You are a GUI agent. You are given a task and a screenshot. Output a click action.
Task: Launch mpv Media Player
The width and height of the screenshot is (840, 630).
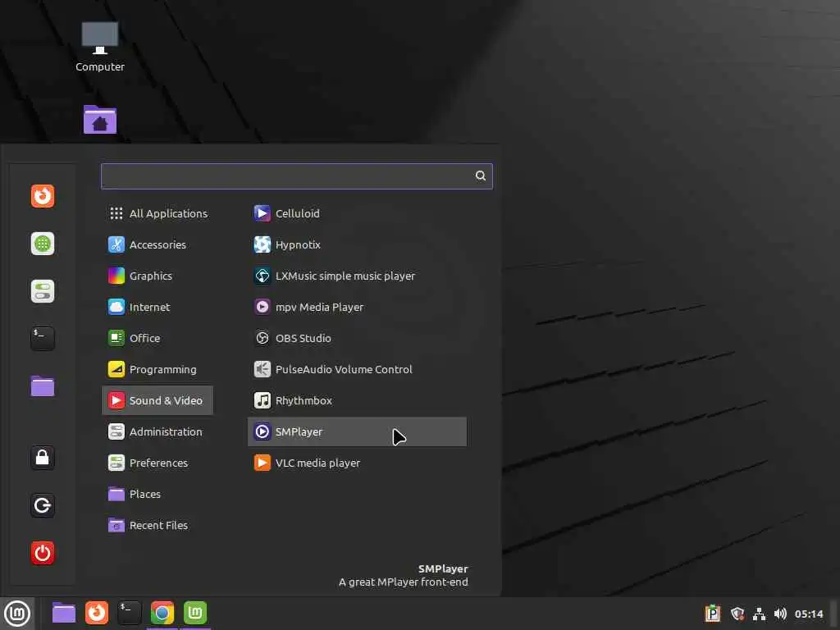pyautogui.click(x=357, y=307)
